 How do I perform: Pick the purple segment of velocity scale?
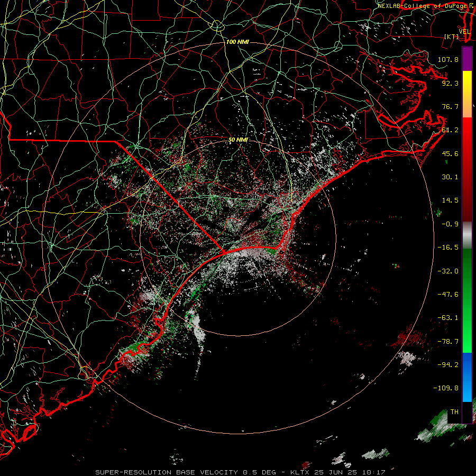(x=467, y=59)
